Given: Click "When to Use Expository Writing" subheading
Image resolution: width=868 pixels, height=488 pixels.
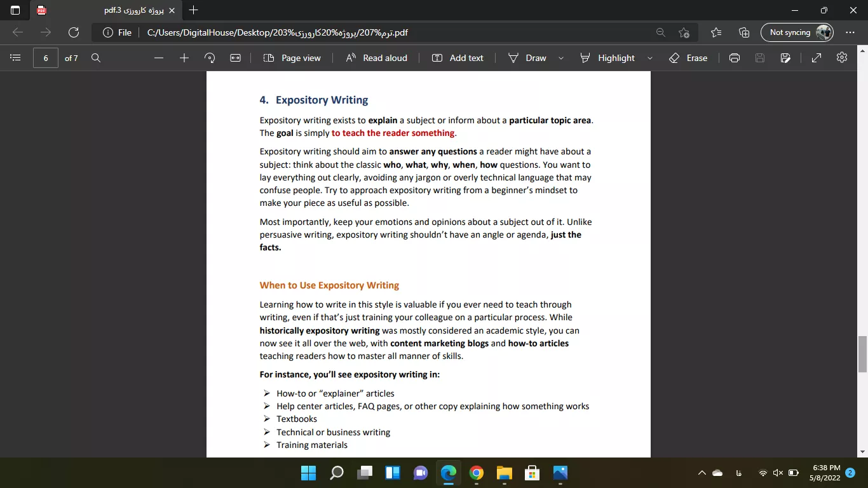Looking at the screenshot, I should coord(329,285).
